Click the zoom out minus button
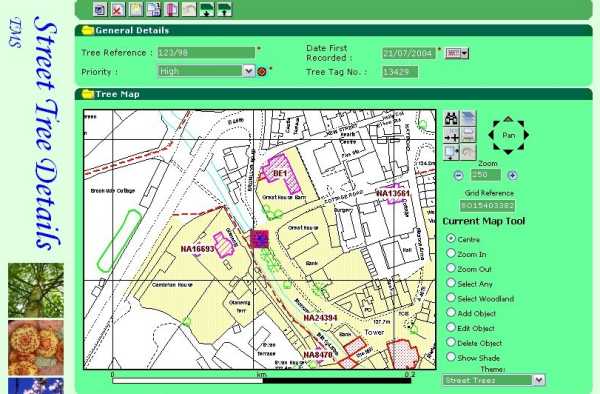The width and height of the screenshot is (600, 394). point(458,176)
